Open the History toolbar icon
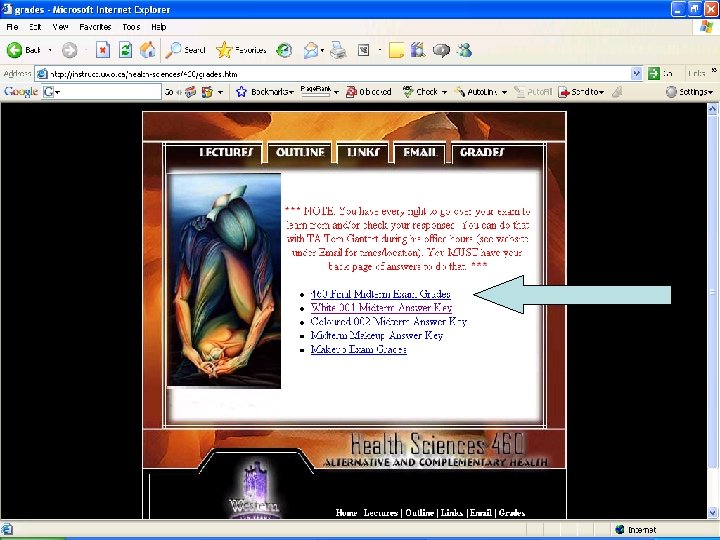This screenshot has width=720, height=540. pos(284,50)
